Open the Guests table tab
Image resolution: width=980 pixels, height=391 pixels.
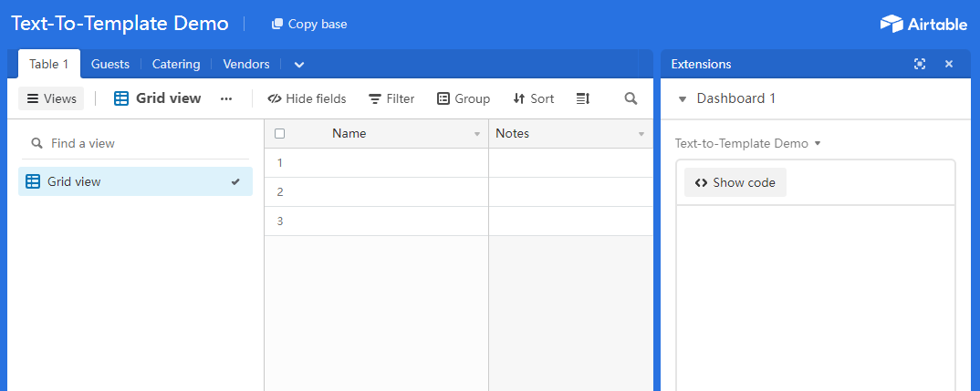110,64
